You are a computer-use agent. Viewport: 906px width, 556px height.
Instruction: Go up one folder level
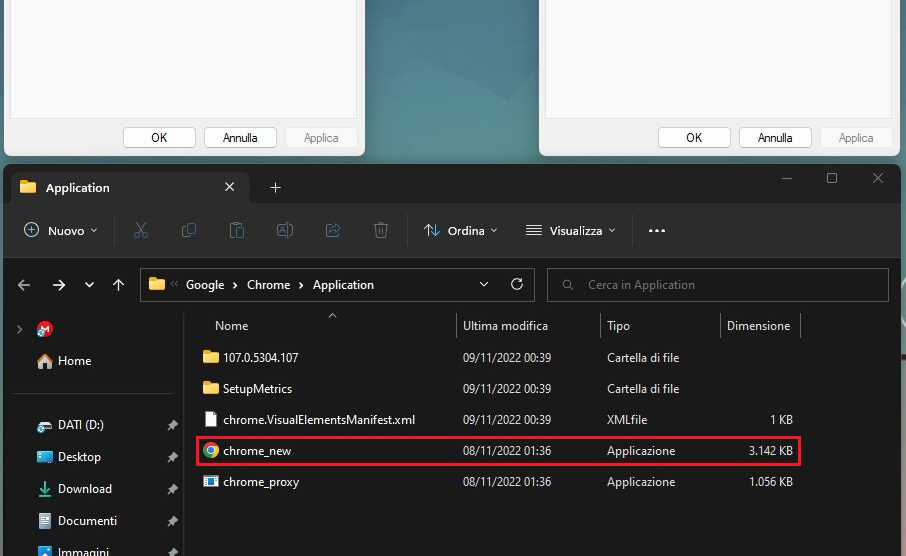pos(118,285)
